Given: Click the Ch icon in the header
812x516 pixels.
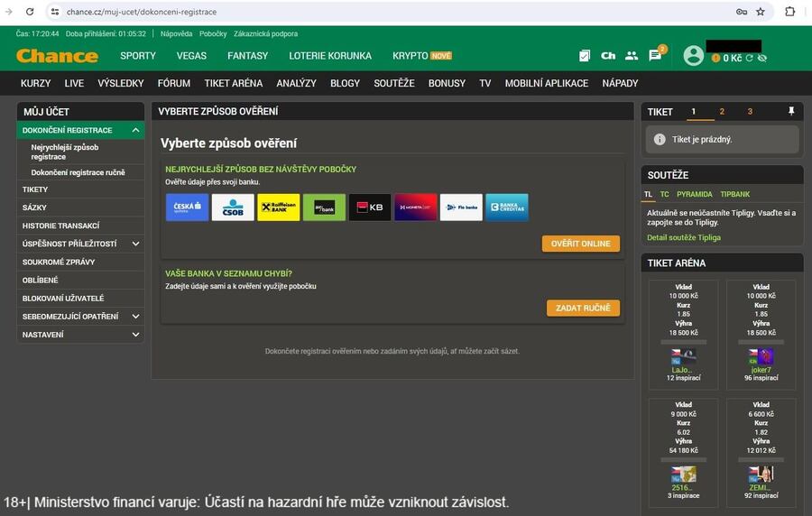Looking at the screenshot, I should click(608, 55).
